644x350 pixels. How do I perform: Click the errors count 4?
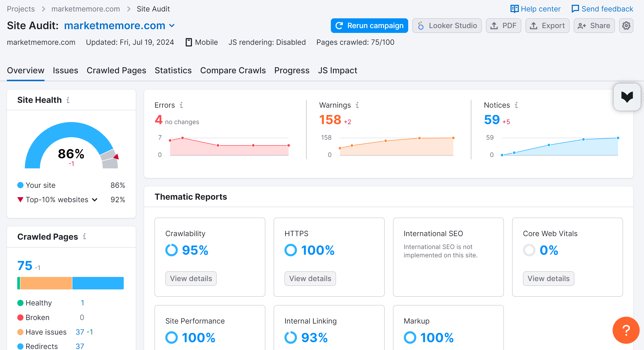[158, 120]
